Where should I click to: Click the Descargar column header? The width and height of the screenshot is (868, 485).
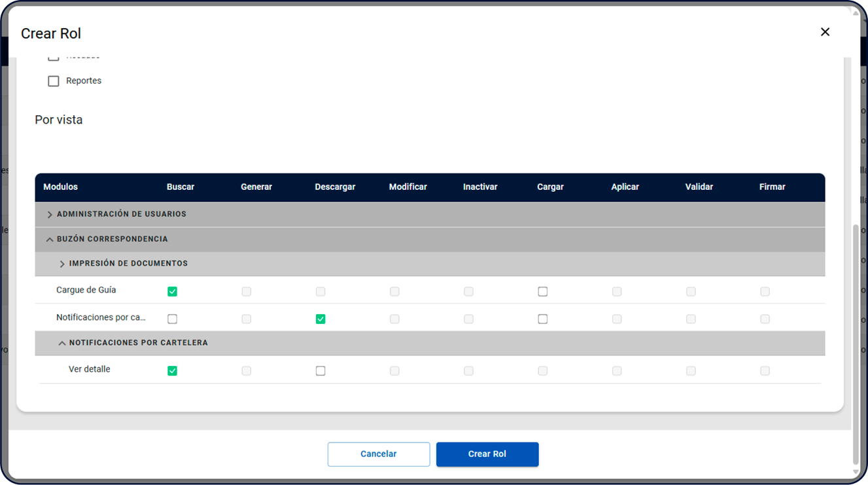pos(335,187)
